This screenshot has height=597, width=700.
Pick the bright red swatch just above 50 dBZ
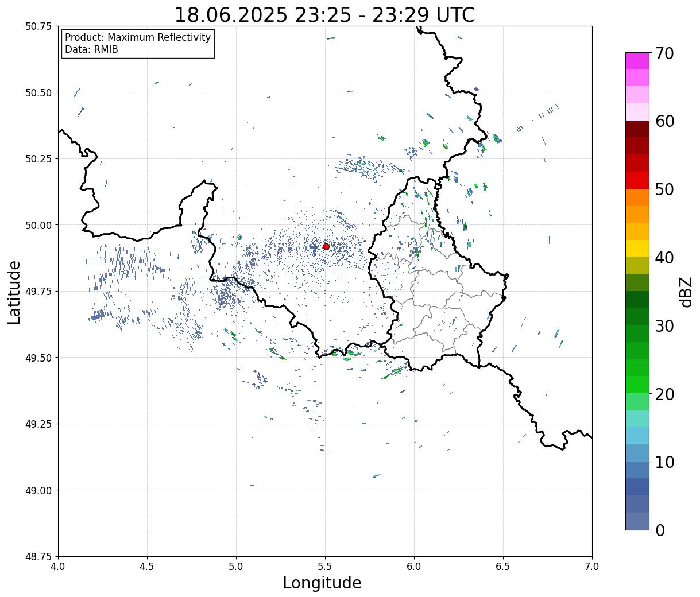(637, 180)
